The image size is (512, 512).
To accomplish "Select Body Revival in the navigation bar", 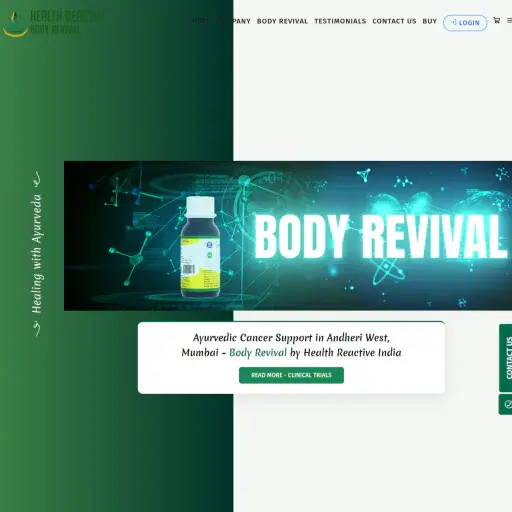I will [x=282, y=21].
